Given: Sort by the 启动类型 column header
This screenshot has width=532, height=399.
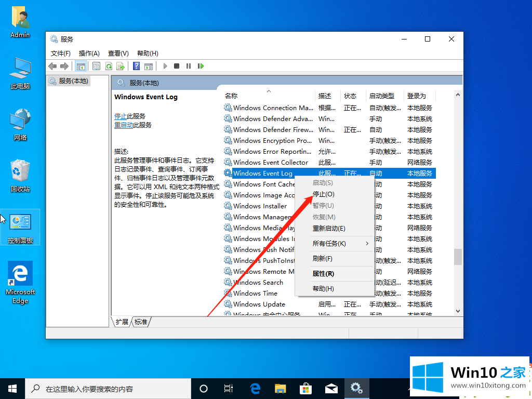Looking at the screenshot, I should [382, 96].
